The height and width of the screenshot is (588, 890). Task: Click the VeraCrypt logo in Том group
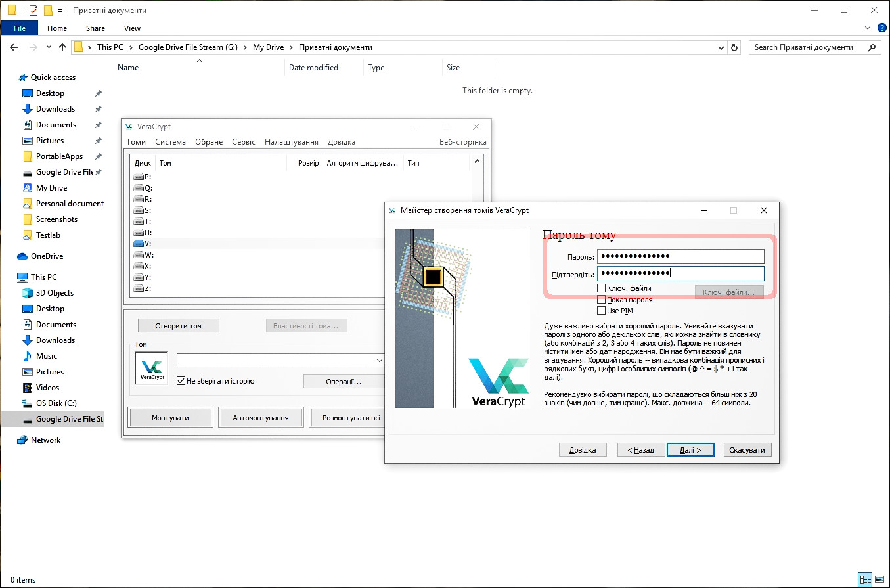tap(152, 369)
